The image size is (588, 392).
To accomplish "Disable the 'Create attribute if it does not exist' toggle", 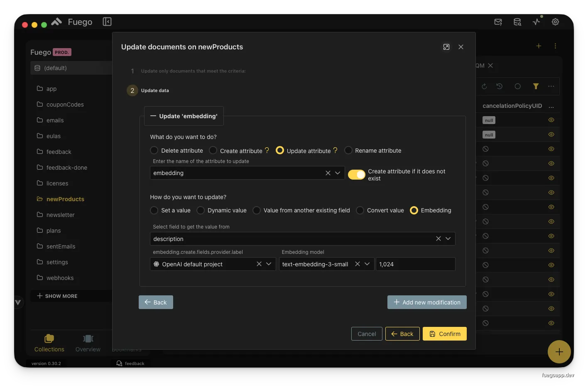I will (x=356, y=175).
